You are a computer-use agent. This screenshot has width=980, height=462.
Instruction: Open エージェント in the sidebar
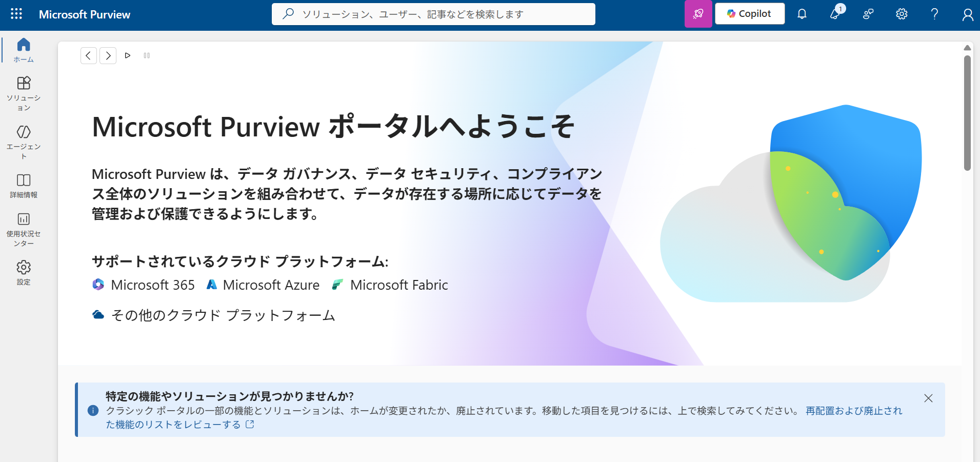tap(24, 143)
